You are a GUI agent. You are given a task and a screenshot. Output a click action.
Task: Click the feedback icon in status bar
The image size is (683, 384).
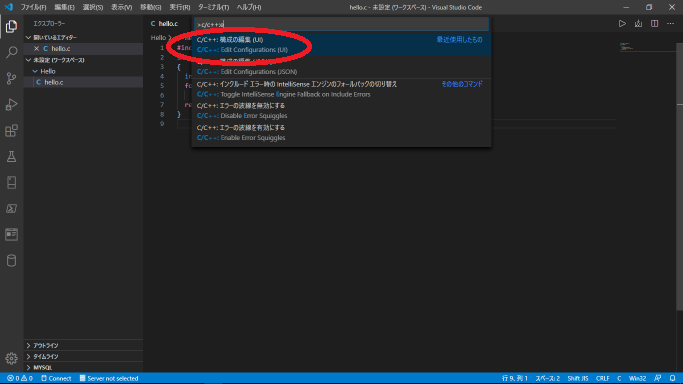click(x=658, y=378)
